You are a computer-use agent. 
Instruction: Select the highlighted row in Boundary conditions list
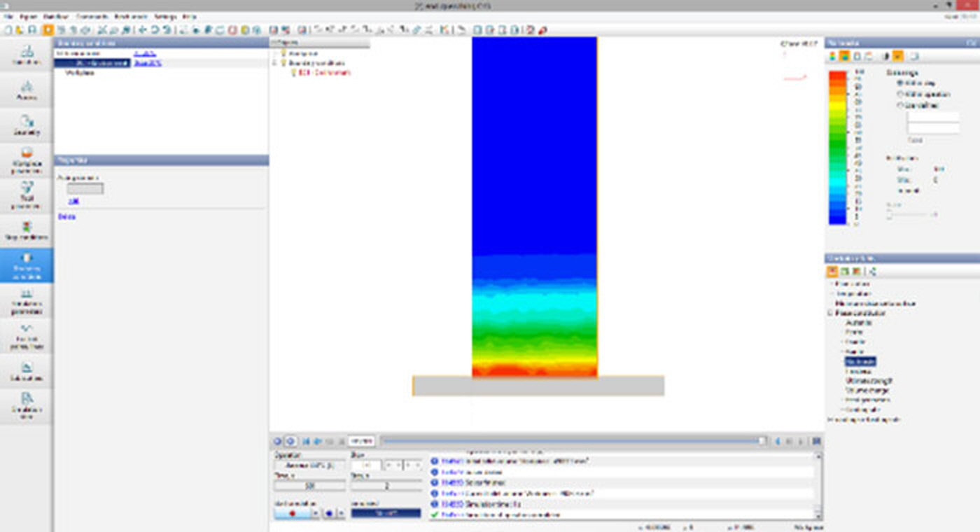(92, 63)
